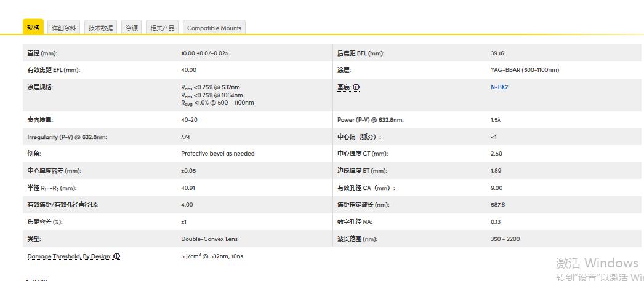Click the back focal length value 39.16
644x281 pixels.
click(x=497, y=53)
